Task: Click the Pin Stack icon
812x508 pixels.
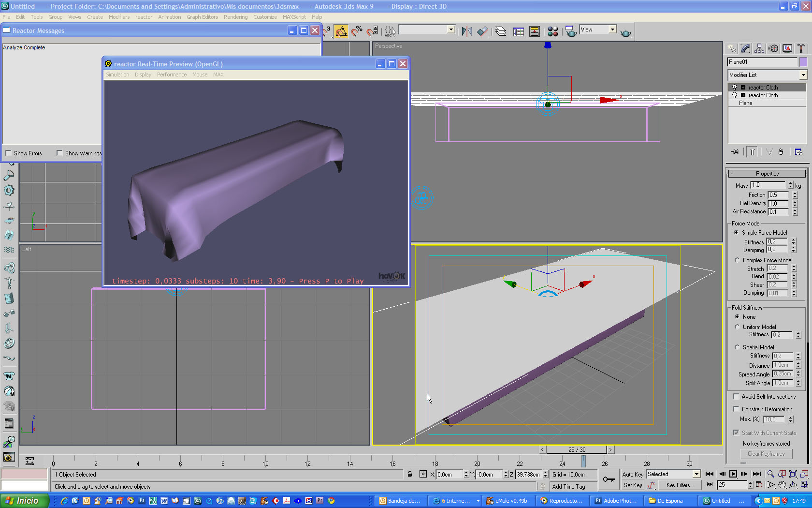Action: pos(735,152)
